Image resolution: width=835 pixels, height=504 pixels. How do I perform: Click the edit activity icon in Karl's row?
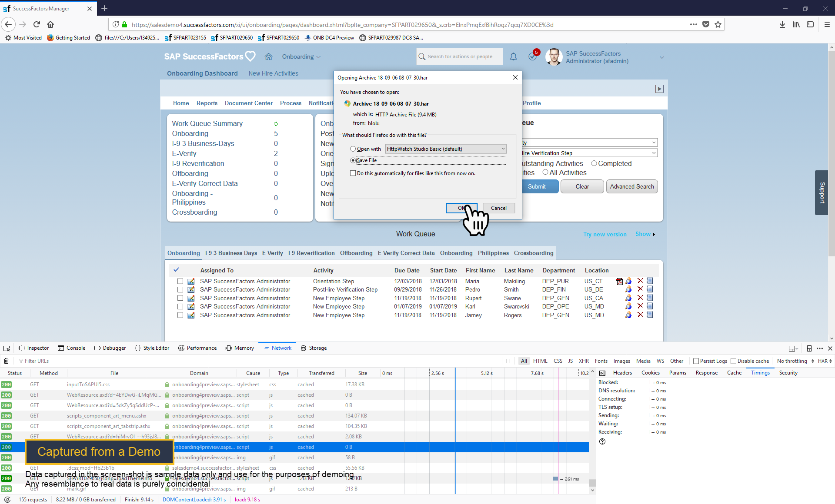coord(191,307)
